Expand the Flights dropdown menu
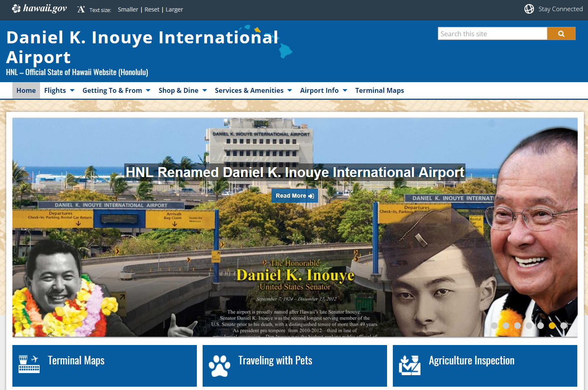 59,90
